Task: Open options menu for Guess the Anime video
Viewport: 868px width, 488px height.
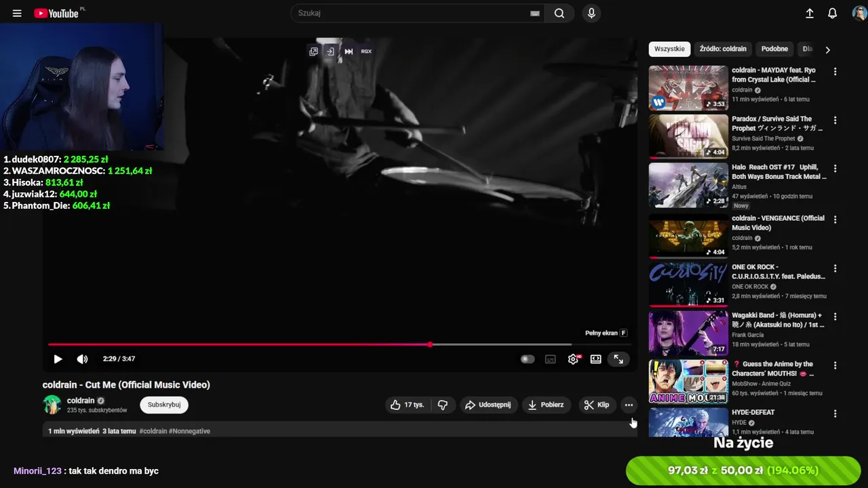Action: (x=835, y=365)
